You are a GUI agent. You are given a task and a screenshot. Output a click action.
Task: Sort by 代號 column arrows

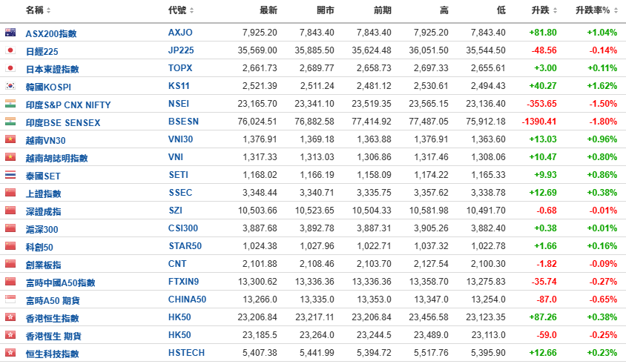[x=191, y=10]
